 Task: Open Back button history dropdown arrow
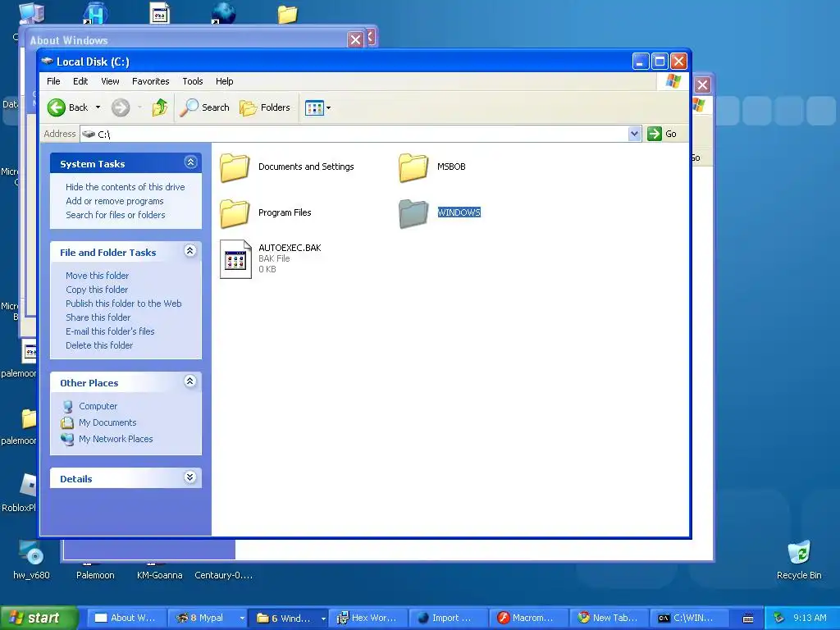[98, 107]
